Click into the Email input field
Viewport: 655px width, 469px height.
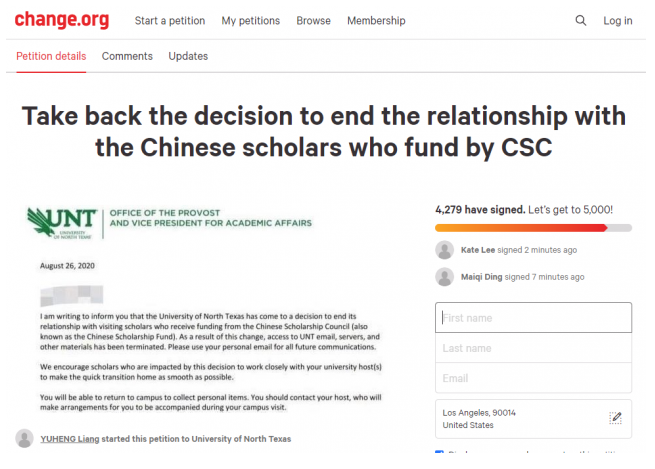tap(533, 378)
